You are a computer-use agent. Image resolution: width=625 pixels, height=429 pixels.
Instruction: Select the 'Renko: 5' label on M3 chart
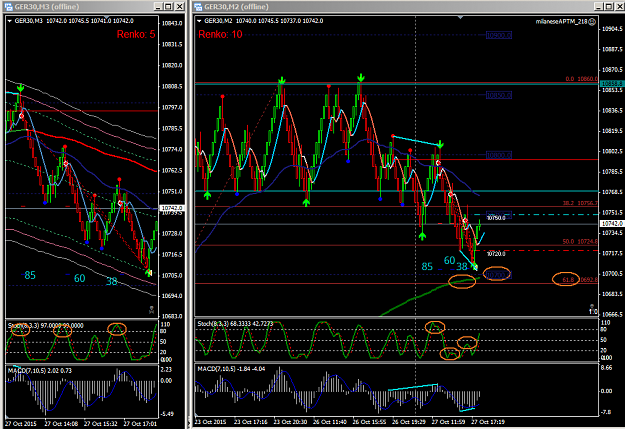tap(136, 34)
